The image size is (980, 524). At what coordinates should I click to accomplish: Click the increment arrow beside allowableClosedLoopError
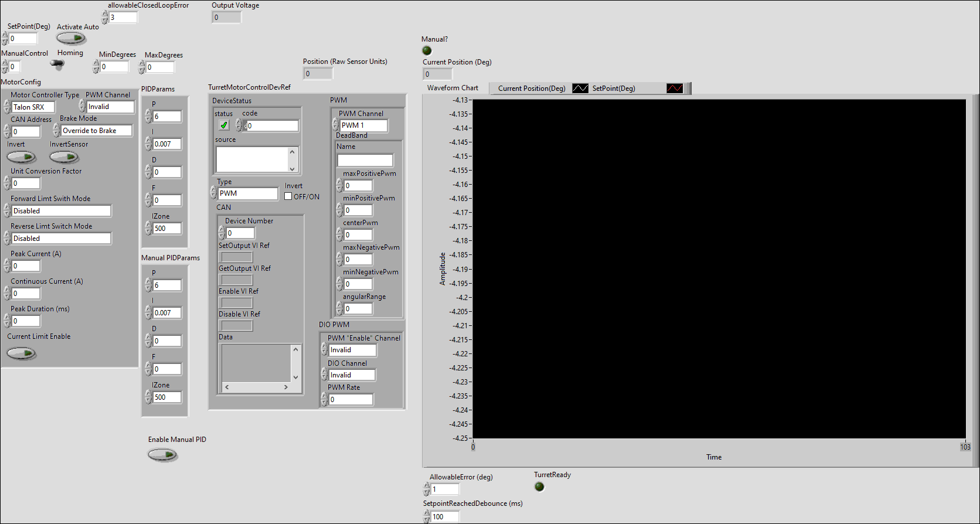click(x=104, y=15)
